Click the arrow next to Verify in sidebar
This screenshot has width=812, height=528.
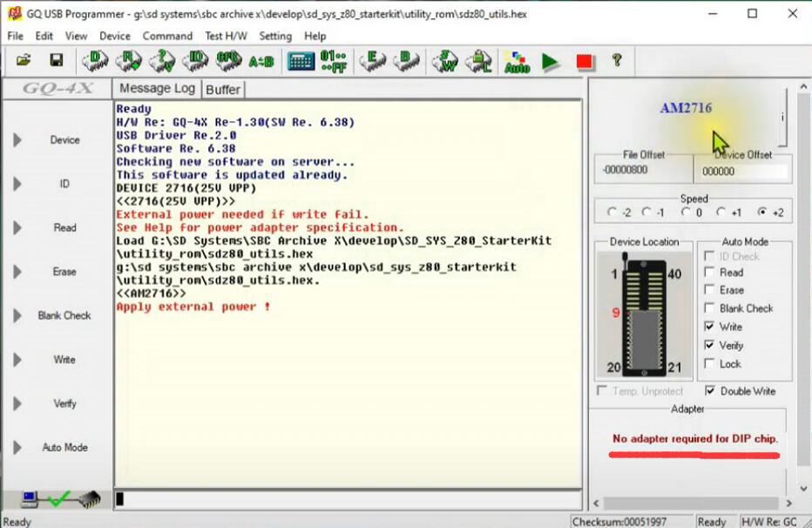[x=17, y=403]
